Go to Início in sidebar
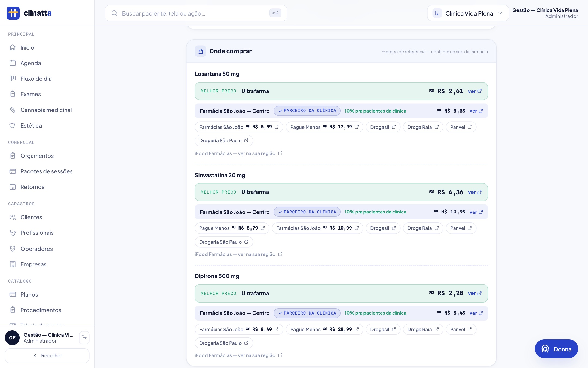 point(47,48)
